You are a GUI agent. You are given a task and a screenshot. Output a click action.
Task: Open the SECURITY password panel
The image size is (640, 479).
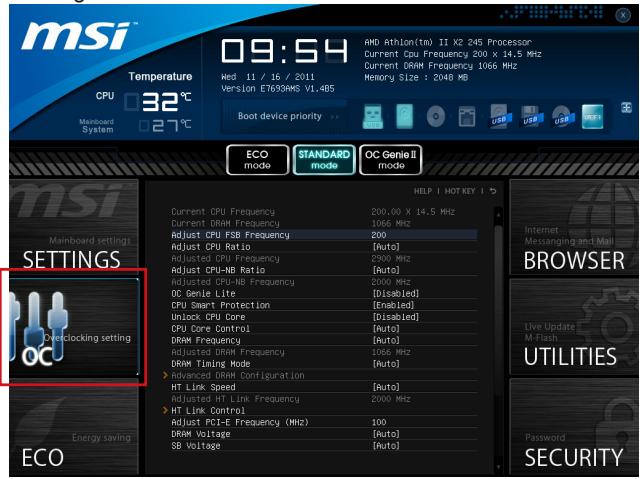tap(574, 426)
